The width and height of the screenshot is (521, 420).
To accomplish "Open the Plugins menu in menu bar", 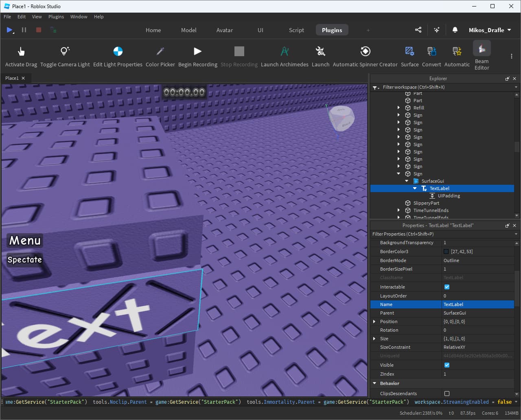I will [56, 17].
